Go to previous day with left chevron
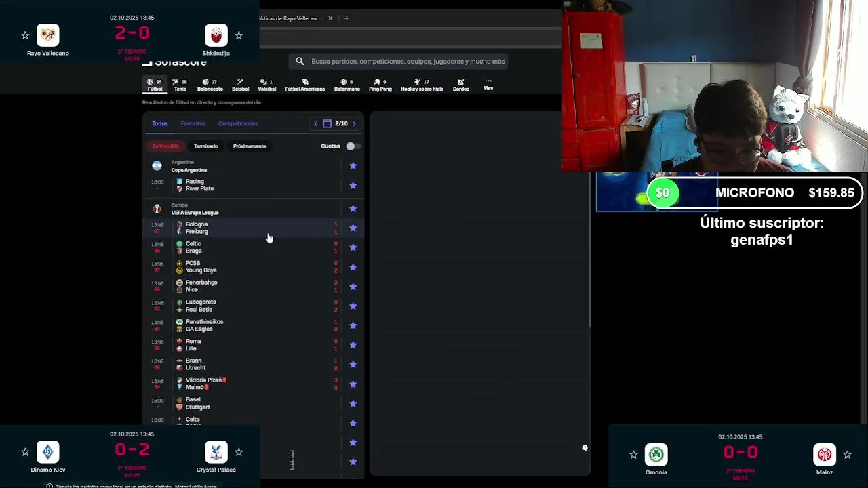Image resolution: width=868 pixels, height=488 pixels. [x=315, y=123]
